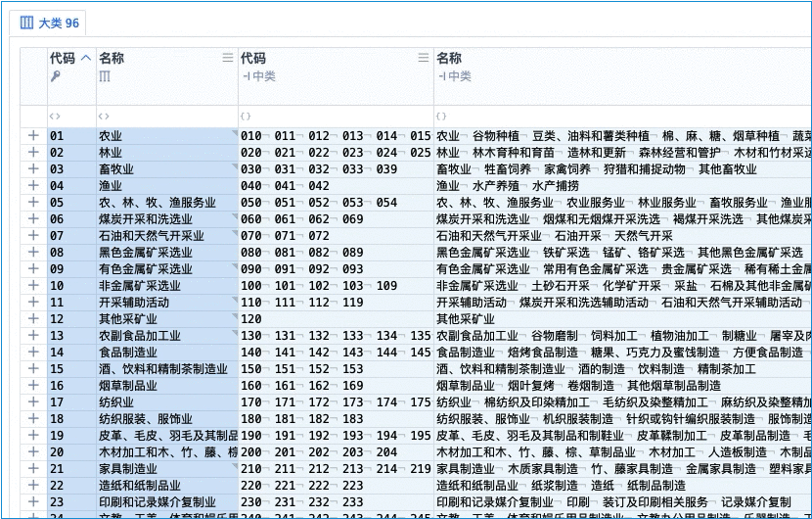Click the table icon in 大类 tab

[27, 23]
